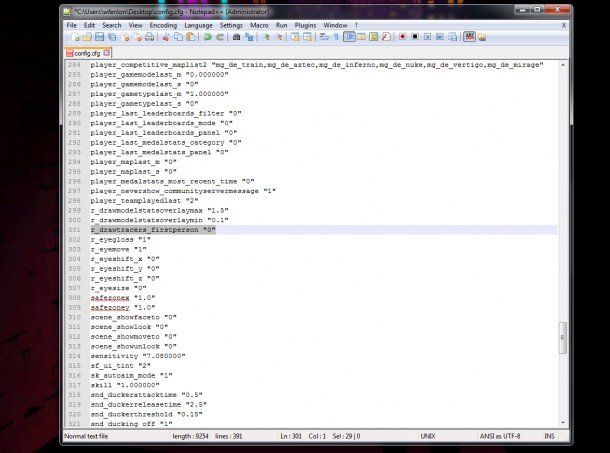Print the document using printer icon
Screen dimensions: 610x453
pos(150,37)
